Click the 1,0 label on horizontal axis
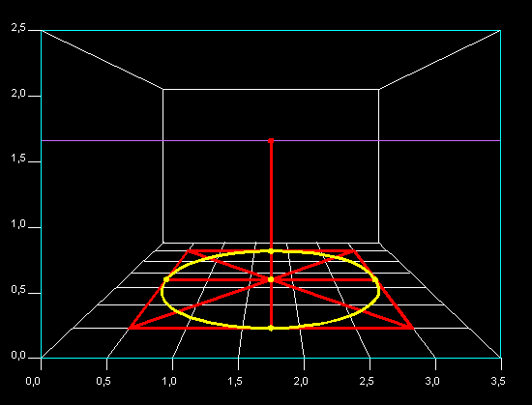The height and width of the screenshot is (405, 532). [x=169, y=381]
